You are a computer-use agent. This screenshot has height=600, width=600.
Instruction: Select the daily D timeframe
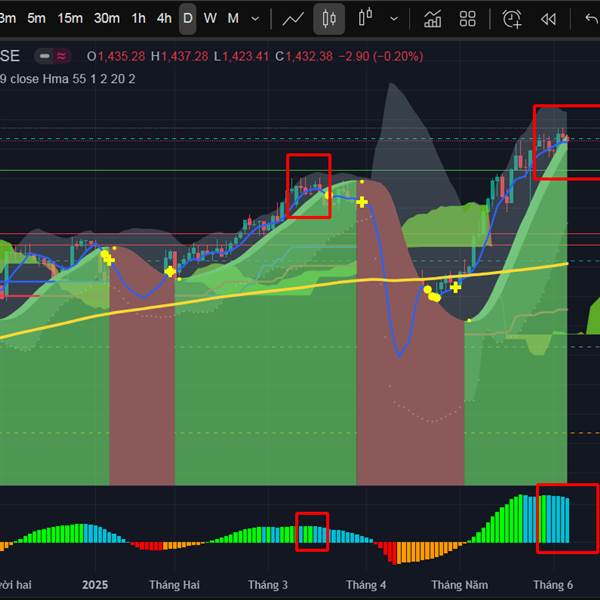coord(188,18)
